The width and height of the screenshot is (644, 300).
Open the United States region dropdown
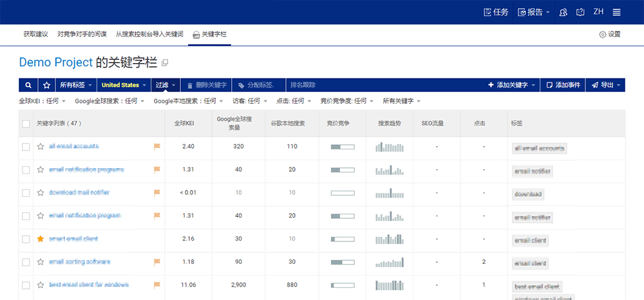pos(124,85)
